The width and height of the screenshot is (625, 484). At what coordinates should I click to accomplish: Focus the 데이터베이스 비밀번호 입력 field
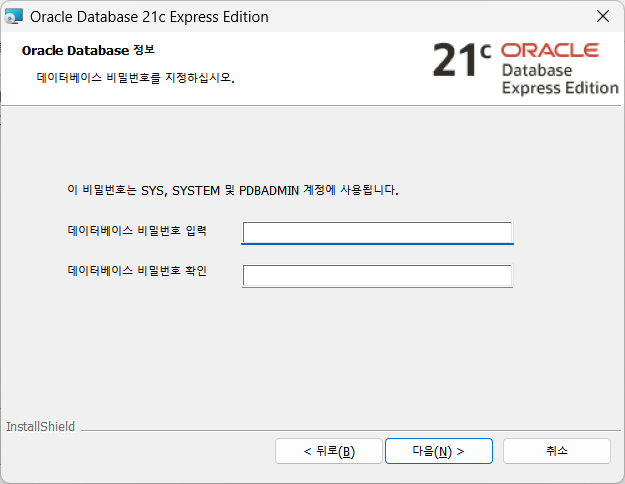[377, 232]
